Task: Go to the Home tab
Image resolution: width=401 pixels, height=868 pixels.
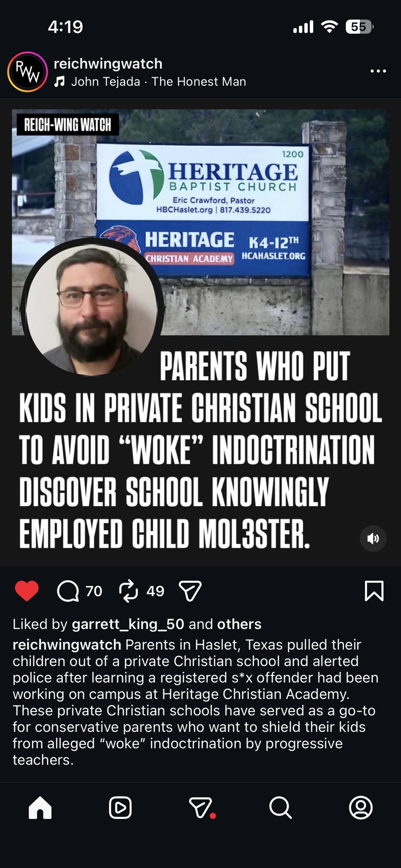Action: click(40, 808)
